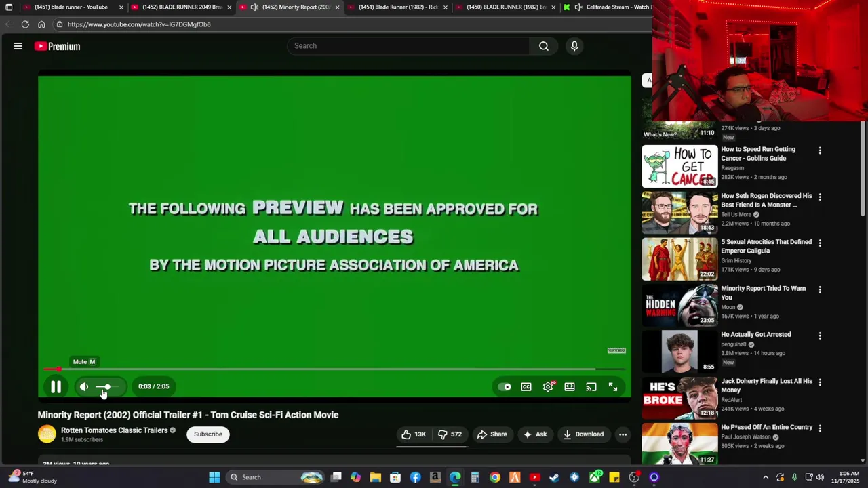Viewport: 868px width, 488px height.
Task: Open tab actions menu icon
Action: point(9,7)
